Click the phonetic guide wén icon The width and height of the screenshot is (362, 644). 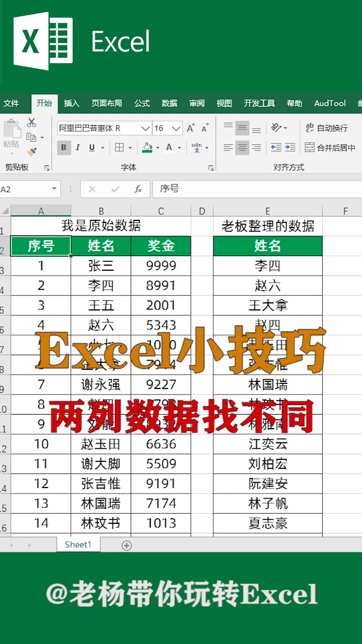click(x=197, y=147)
